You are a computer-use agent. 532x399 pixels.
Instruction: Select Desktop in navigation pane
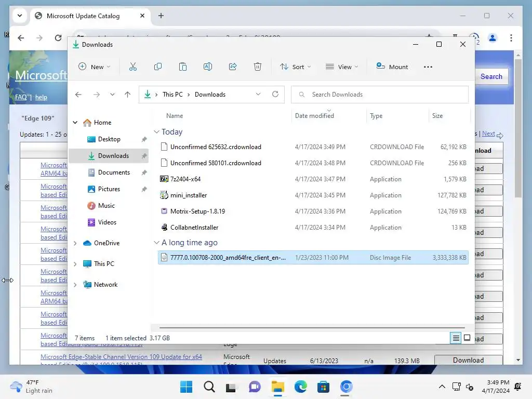(x=109, y=139)
